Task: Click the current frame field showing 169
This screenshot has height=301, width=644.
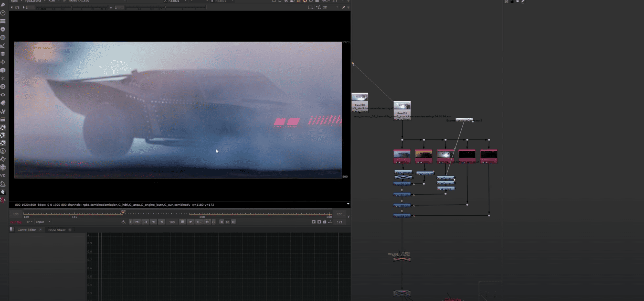Action: click(172, 222)
